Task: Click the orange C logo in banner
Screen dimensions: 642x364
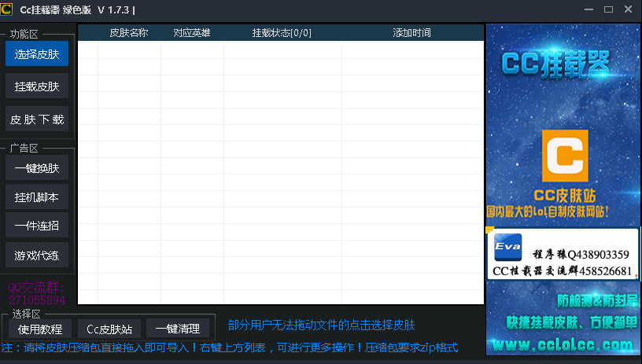Action: click(x=565, y=156)
